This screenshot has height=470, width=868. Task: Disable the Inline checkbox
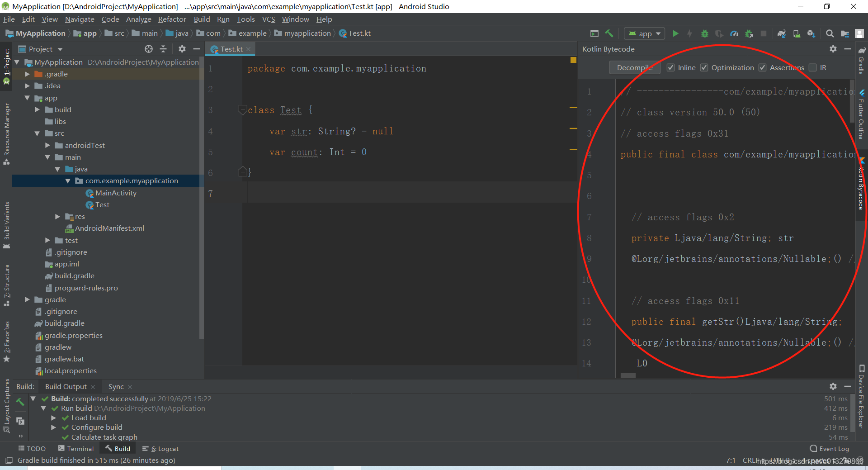coord(671,67)
